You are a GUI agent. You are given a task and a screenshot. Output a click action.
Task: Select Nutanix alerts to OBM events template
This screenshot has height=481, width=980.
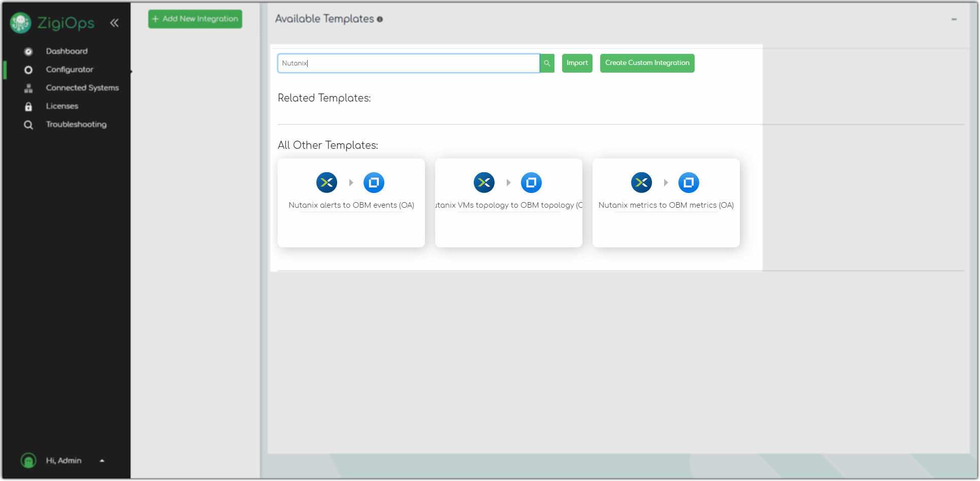click(351, 203)
